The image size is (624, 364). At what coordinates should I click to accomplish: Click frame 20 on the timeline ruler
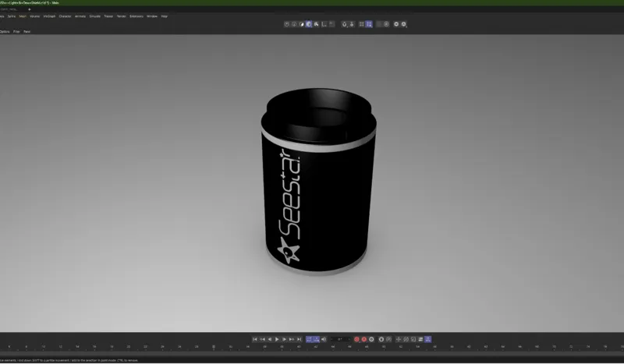tap(129, 347)
